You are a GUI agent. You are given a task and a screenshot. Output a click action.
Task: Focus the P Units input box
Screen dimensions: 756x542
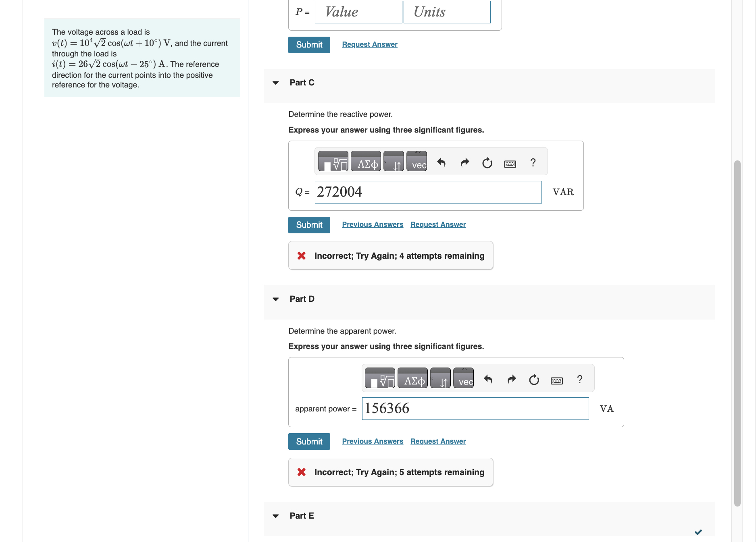tap(447, 12)
